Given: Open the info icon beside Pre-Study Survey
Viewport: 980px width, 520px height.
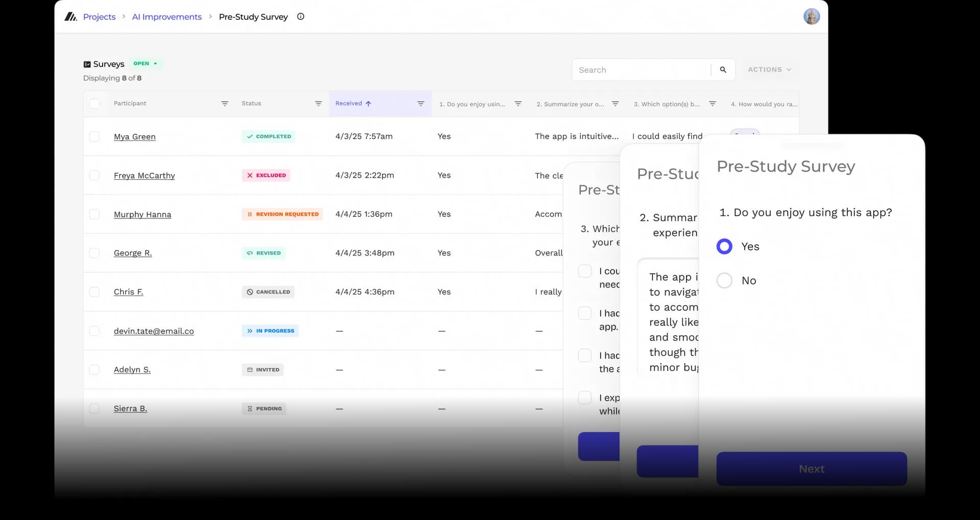Looking at the screenshot, I should [301, 16].
